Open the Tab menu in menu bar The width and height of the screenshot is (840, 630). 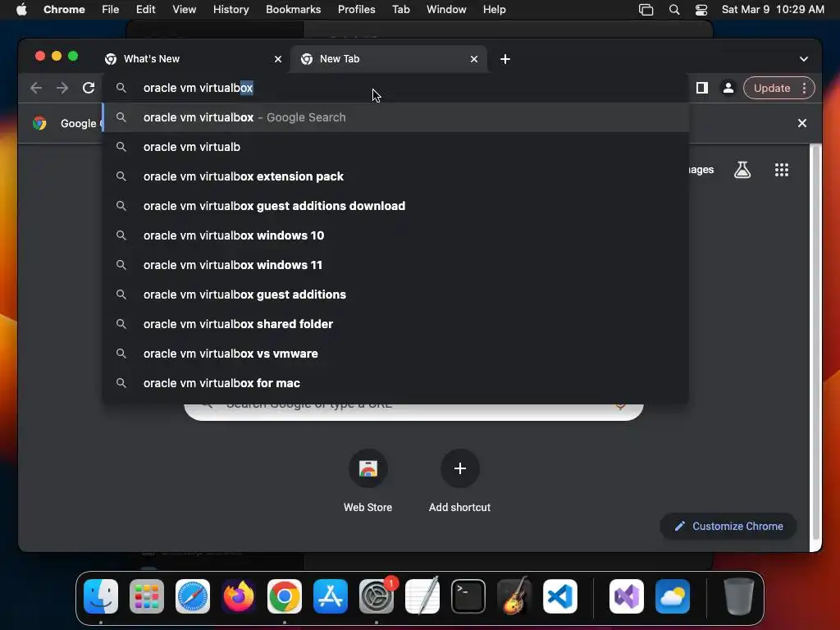400,10
